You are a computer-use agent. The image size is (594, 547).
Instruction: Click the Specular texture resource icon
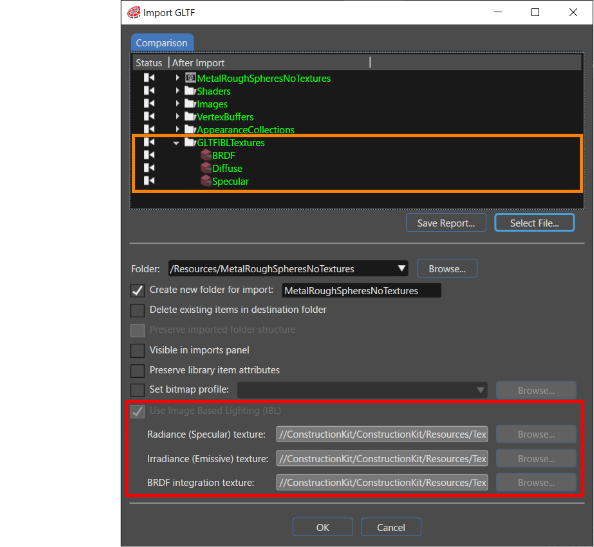[x=206, y=181]
